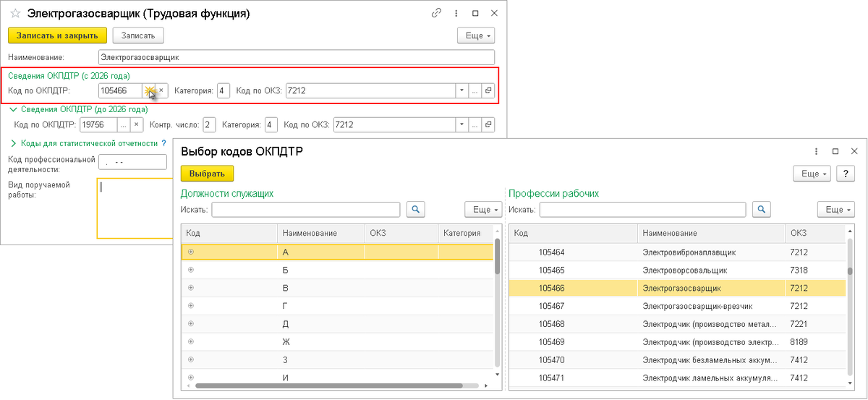Open the Еще menu in the Трудовая функция window
This screenshot has width=868, height=400.
coord(476,35)
